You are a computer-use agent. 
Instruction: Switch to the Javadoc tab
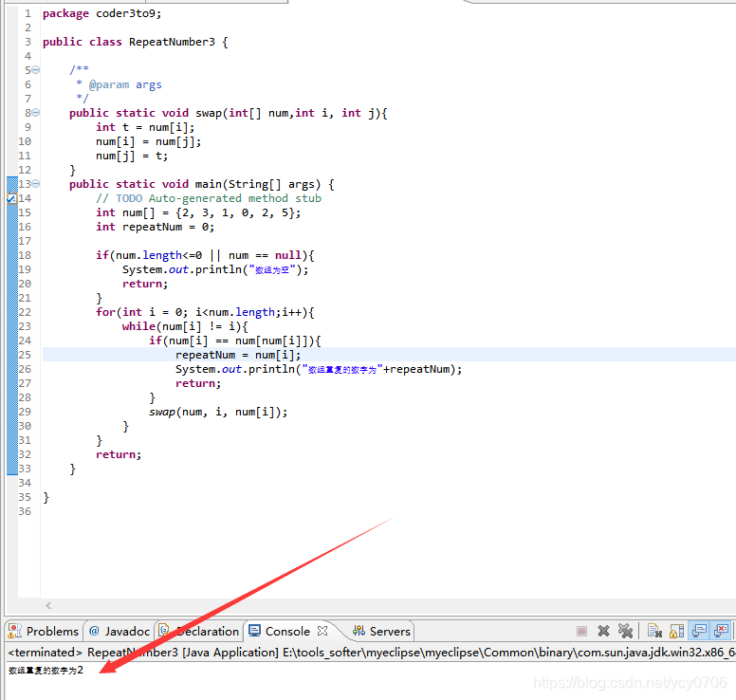(120, 631)
